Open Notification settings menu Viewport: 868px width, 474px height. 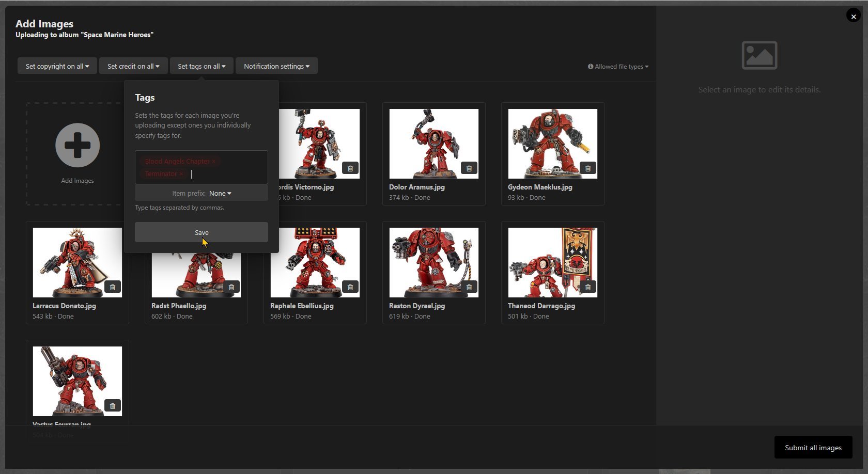coord(276,66)
